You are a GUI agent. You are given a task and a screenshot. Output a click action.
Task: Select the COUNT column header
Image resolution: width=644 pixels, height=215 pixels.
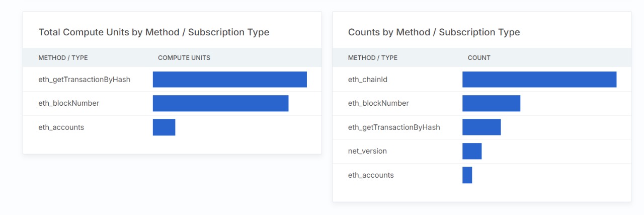coord(479,58)
